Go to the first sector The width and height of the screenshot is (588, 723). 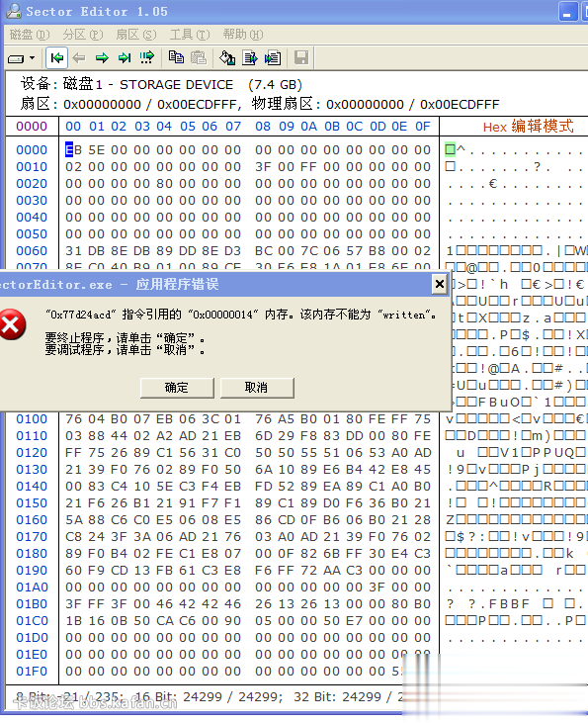coord(56,58)
